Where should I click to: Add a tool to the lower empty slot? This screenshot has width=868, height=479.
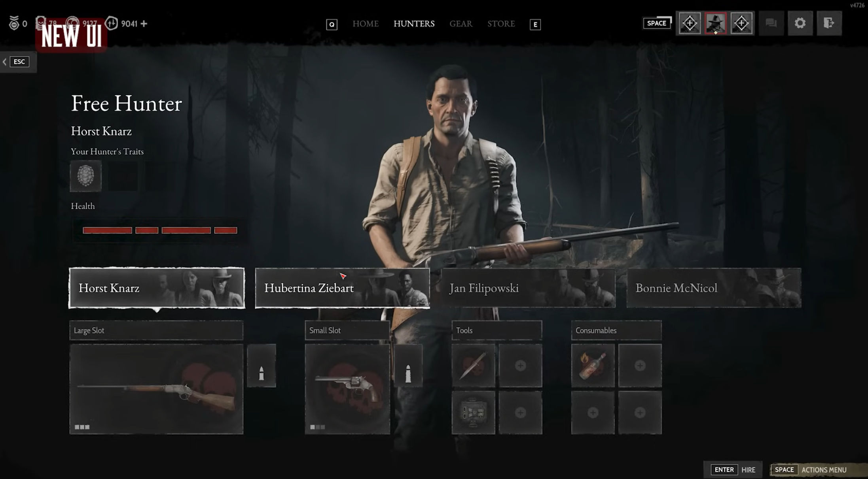point(520,413)
